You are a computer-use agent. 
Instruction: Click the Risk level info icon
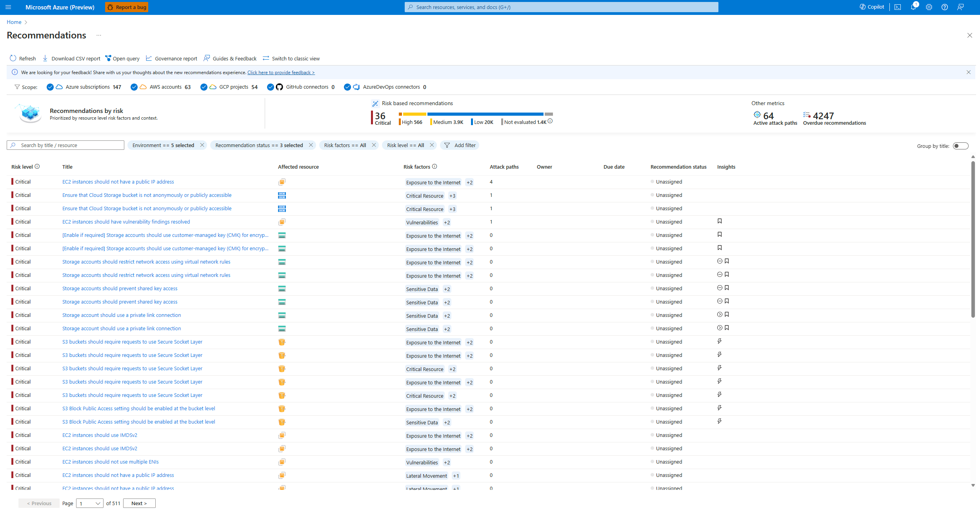point(37,167)
